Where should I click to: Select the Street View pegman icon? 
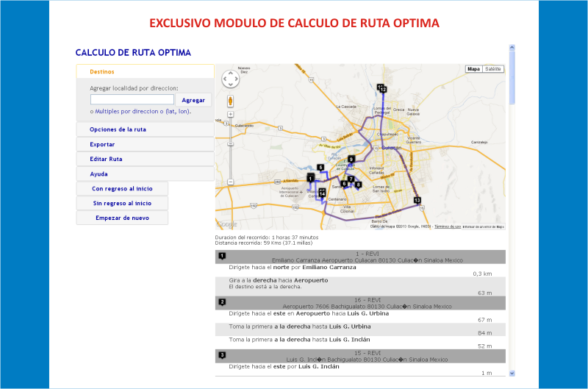click(231, 100)
